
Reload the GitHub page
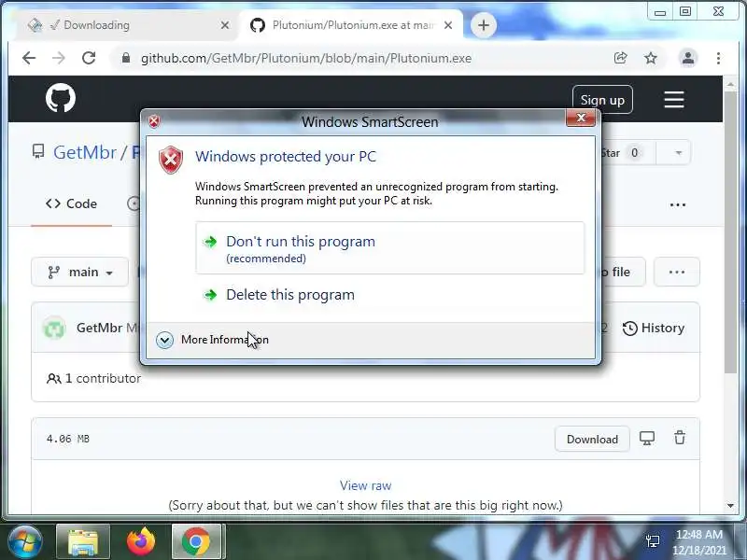[x=89, y=58]
